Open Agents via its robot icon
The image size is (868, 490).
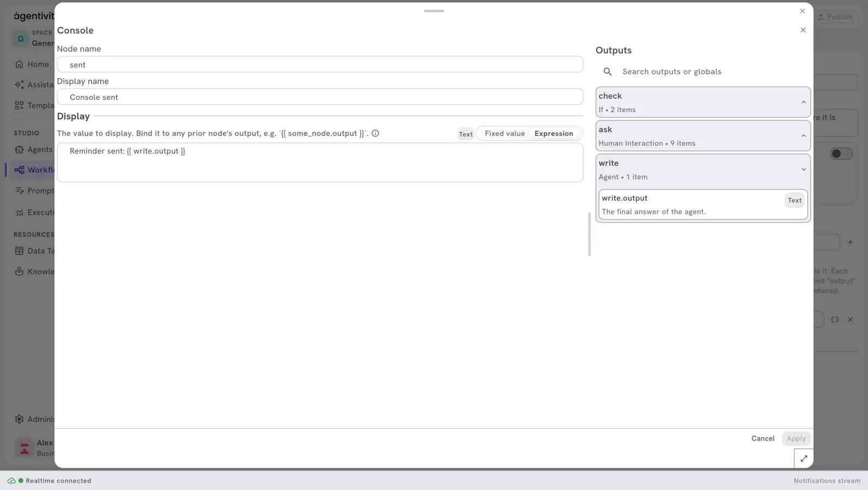20,150
